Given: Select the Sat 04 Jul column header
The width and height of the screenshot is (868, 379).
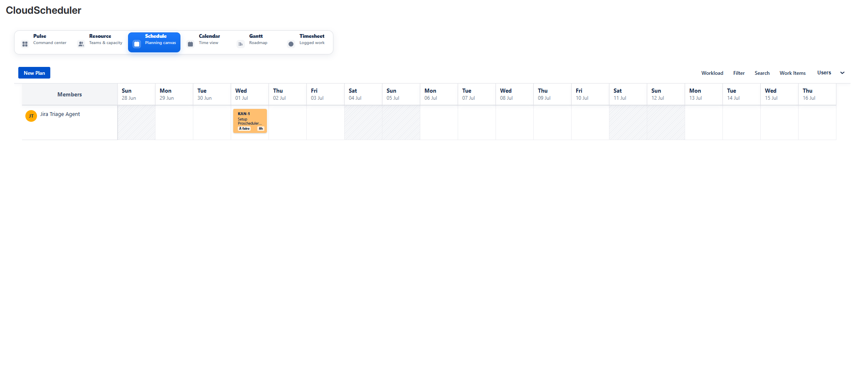Looking at the screenshot, I should (x=363, y=94).
